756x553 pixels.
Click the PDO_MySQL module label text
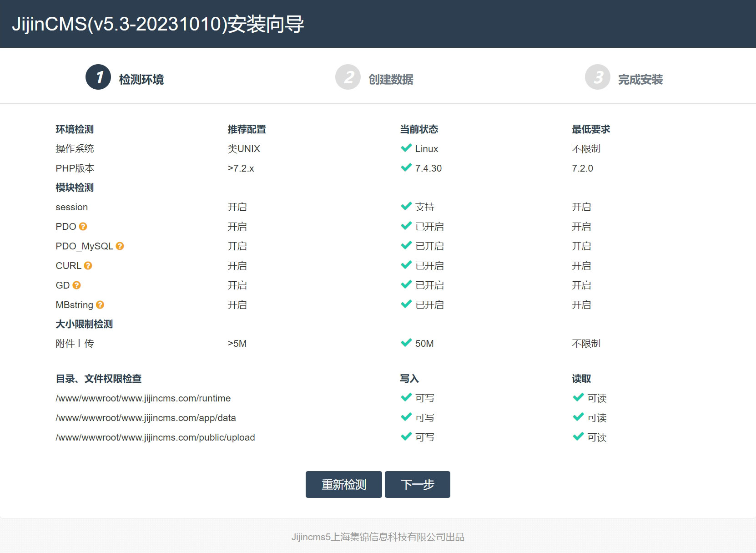tap(84, 246)
